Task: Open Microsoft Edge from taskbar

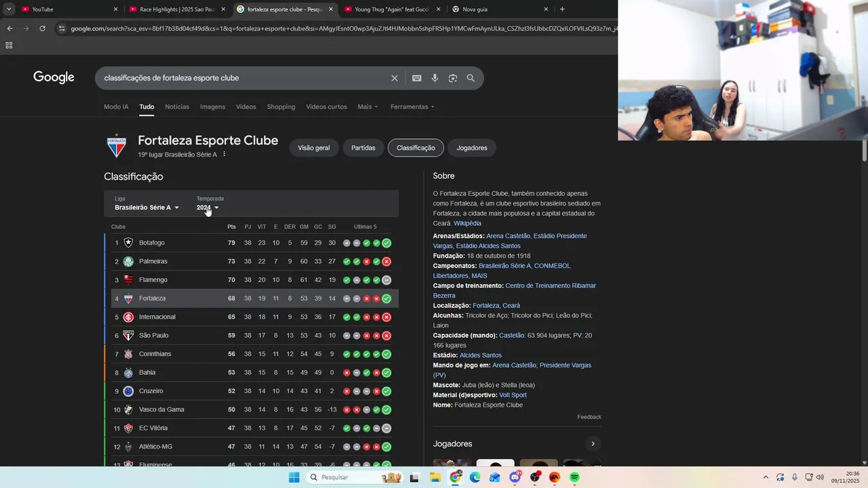Action: [475, 478]
